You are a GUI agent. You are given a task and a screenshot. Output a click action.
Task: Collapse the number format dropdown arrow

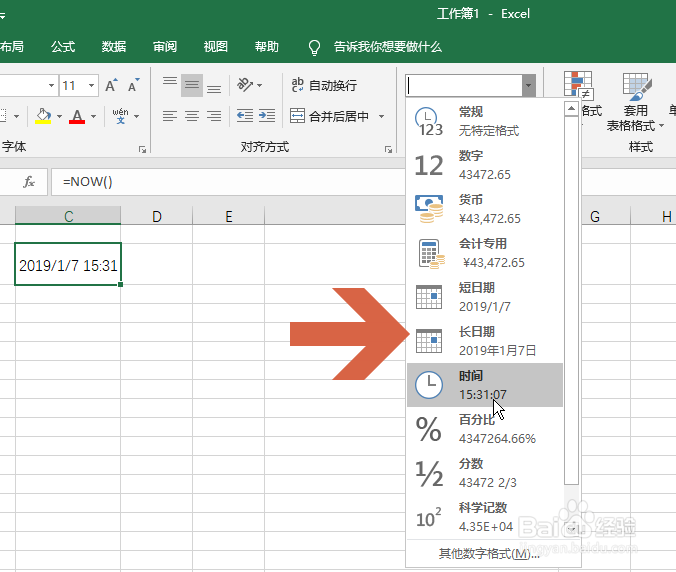pyautogui.click(x=529, y=85)
